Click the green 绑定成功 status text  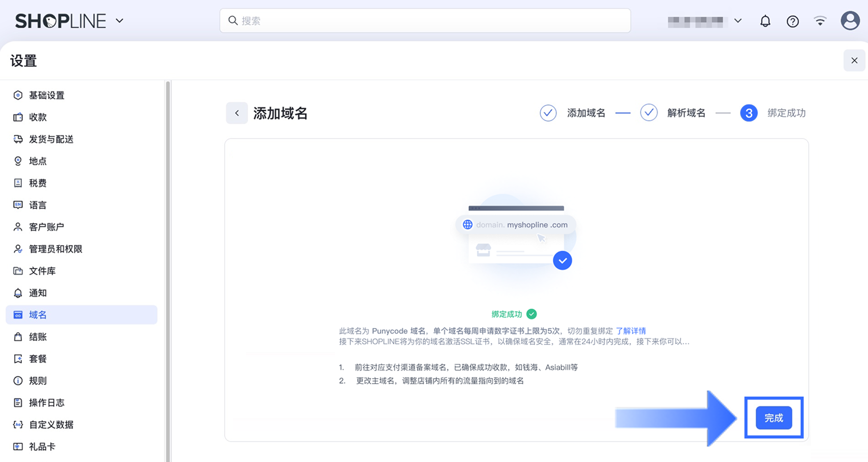(x=507, y=314)
